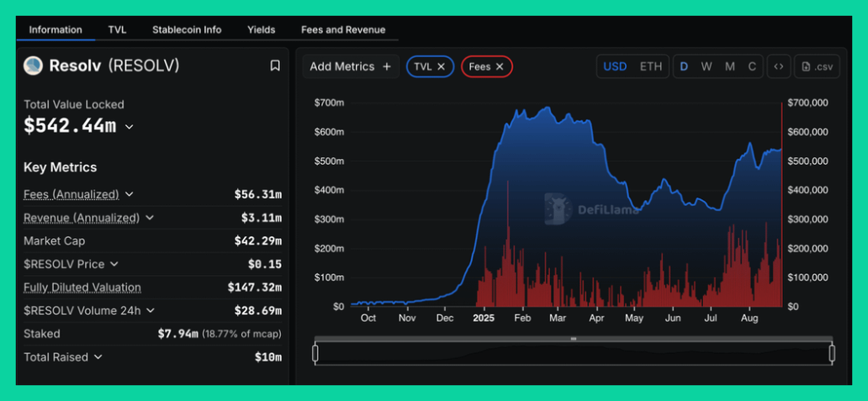868x401 pixels.
Task: Open the Information tab
Action: coord(56,30)
